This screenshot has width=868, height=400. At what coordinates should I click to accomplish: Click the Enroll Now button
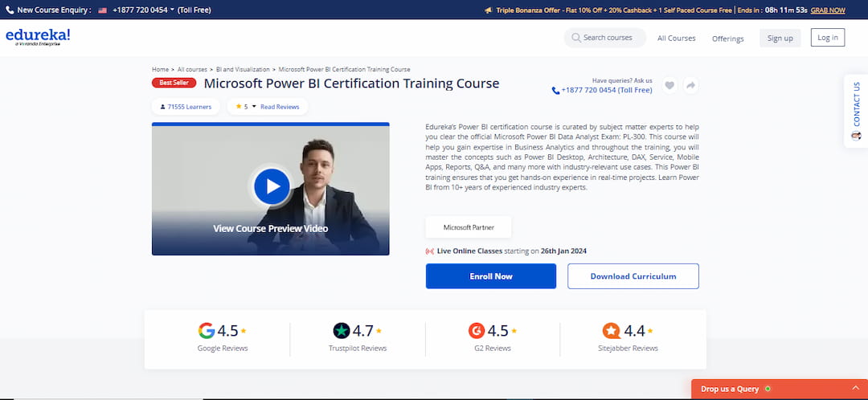click(491, 276)
